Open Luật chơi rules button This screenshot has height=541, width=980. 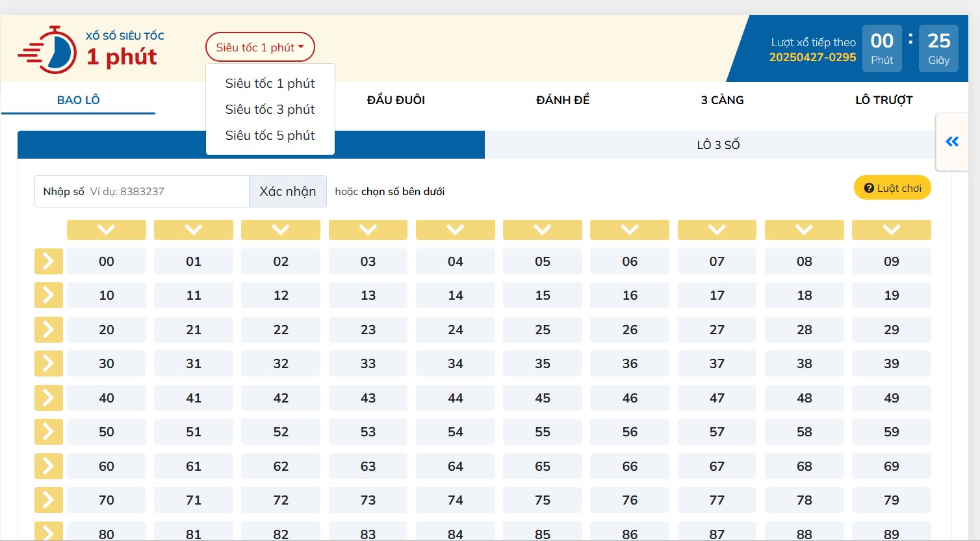click(892, 188)
